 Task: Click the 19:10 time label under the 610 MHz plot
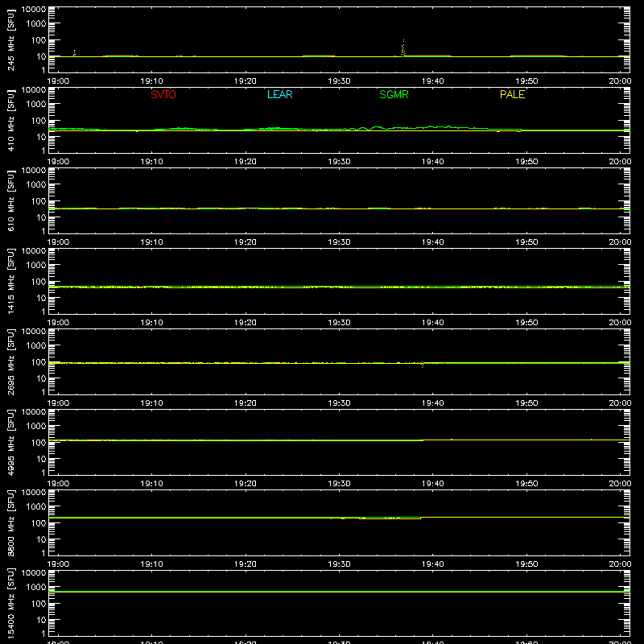151,242
